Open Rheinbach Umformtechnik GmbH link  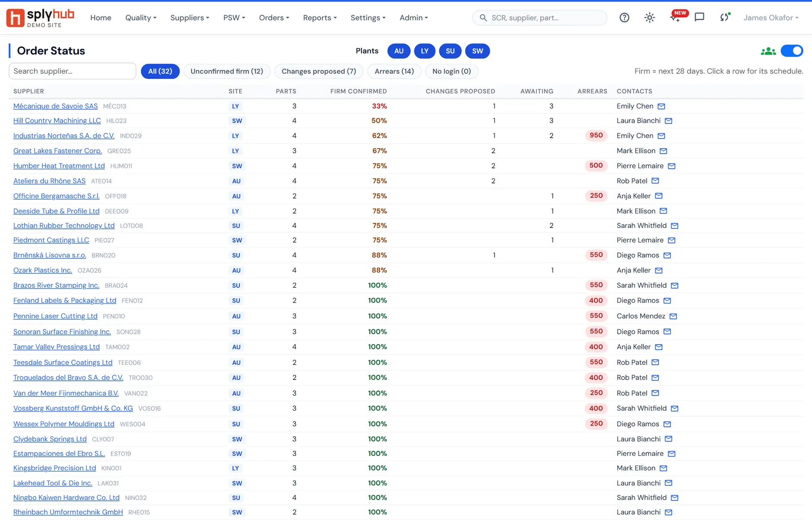(x=68, y=513)
